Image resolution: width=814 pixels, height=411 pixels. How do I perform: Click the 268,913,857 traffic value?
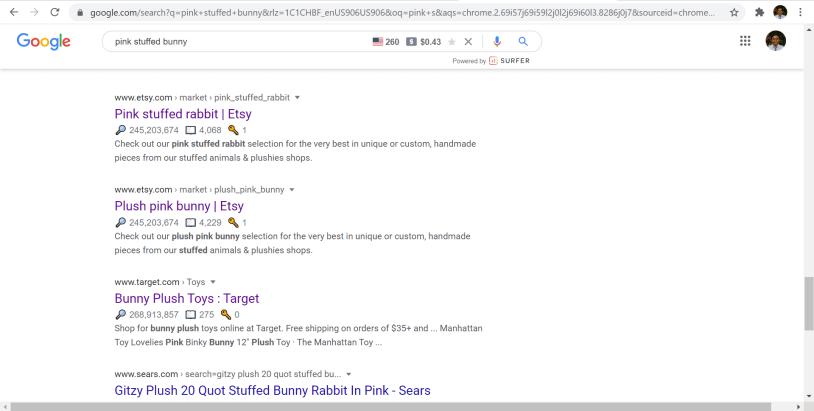(154, 314)
